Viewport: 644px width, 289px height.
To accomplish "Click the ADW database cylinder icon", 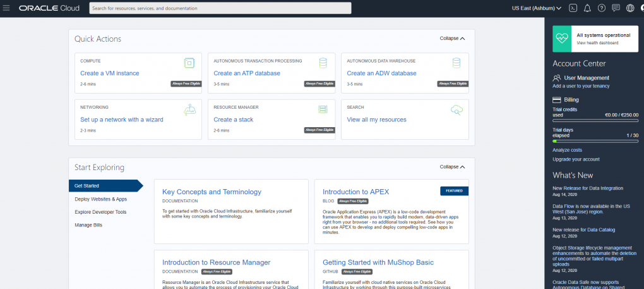I will coord(456,63).
